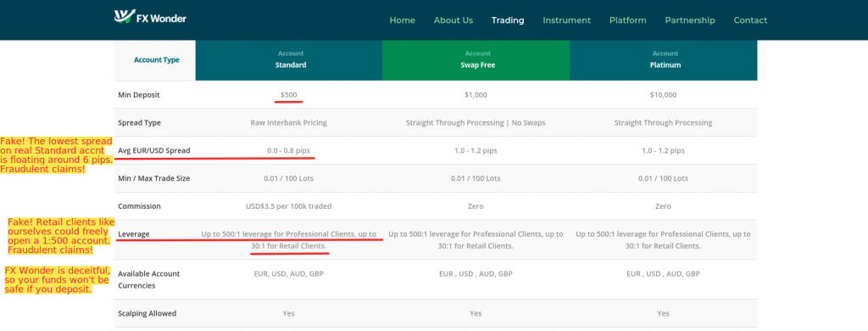Click Swap Free's Zero commission value
This screenshot has height=331, width=868.
[x=476, y=206]
